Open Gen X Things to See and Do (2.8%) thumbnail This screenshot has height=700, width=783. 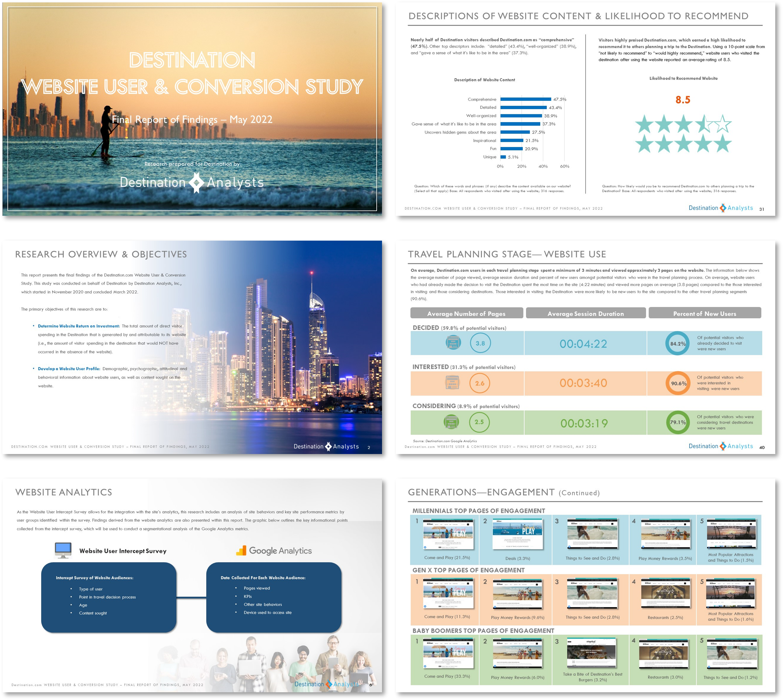pos(593,593)
